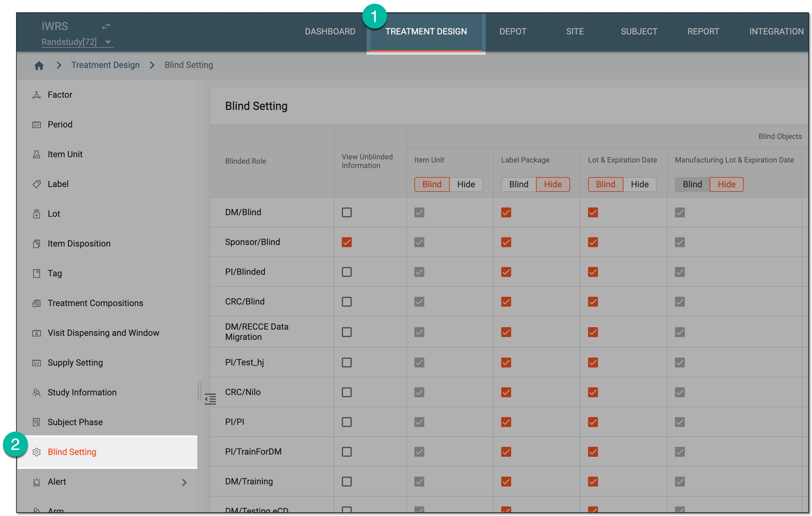
Task: Click the DM/Blind role cell
Action: pyautogui.click(x=272, y=212)
